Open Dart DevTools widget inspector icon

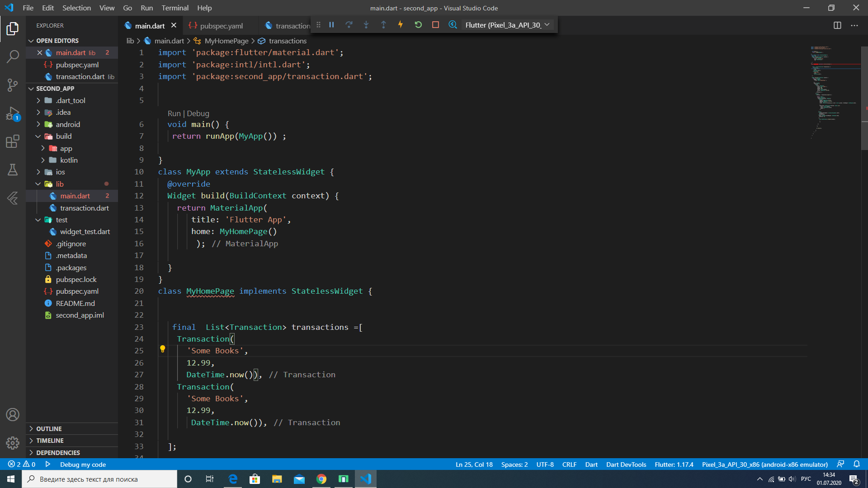[x=453, y=25]
